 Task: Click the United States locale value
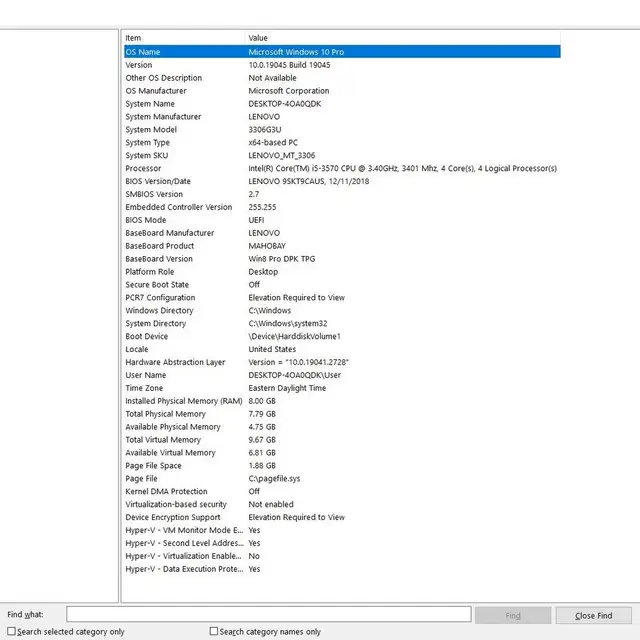[272, 349]
